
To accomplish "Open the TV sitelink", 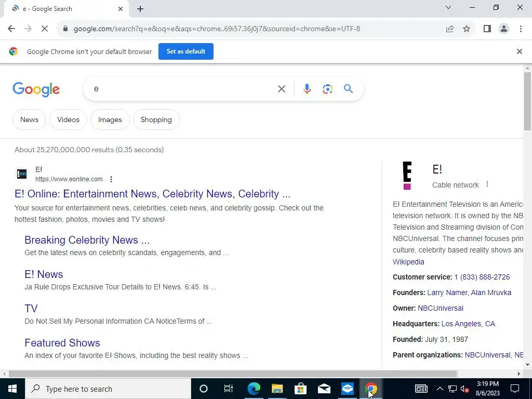I will click(31, 309).
